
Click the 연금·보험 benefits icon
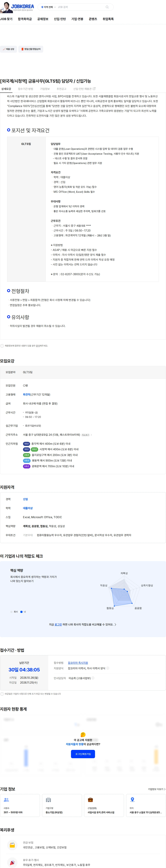click(x=12, y=845)
